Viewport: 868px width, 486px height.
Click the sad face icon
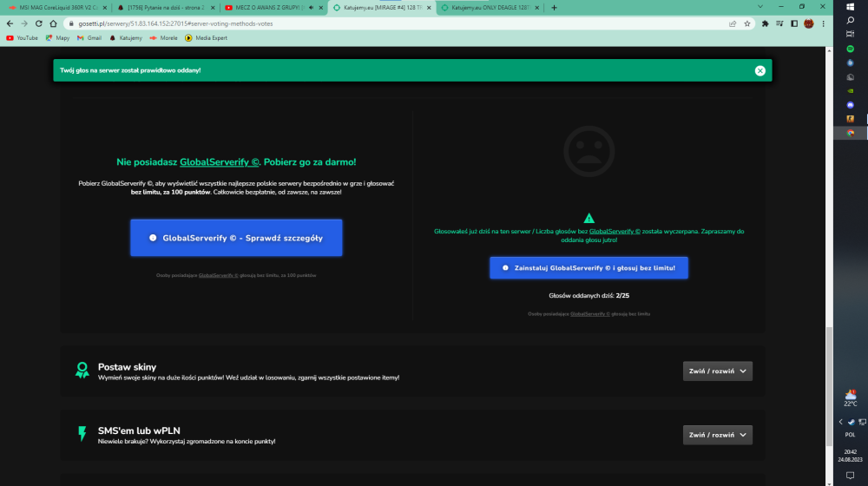(x=589, y=151)
